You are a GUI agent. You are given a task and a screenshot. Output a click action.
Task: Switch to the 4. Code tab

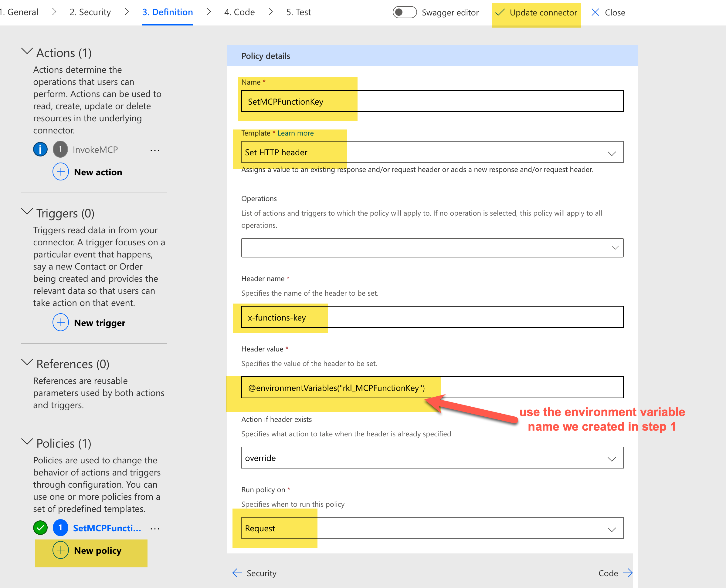[239, 12]
